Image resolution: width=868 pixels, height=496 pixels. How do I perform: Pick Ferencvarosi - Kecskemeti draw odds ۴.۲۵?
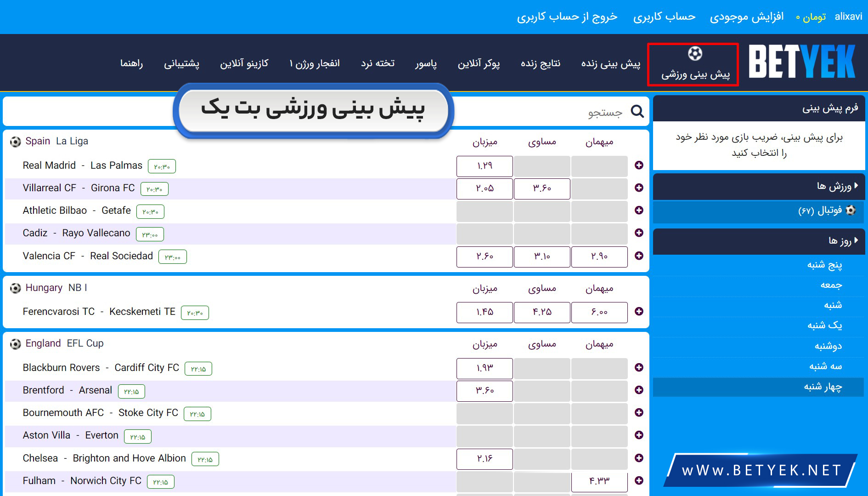[542, 312]
